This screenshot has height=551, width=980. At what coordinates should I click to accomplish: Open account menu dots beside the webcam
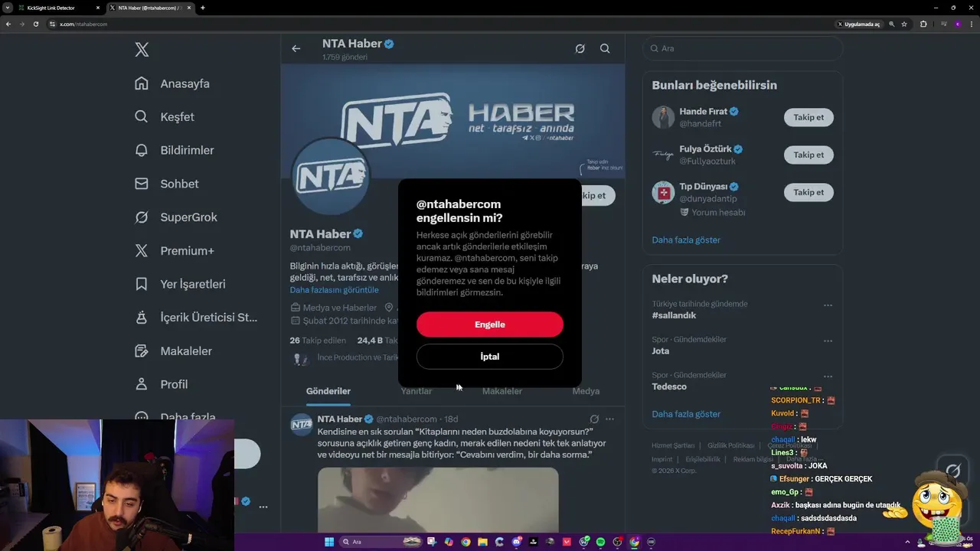tap(263, 507)
